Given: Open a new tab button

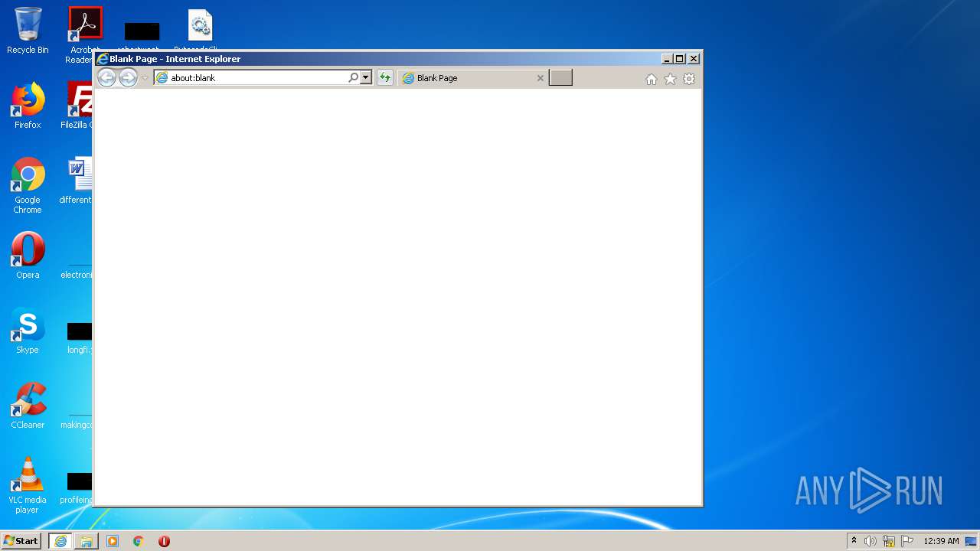Looking at the screenshot, I should 560,77.
